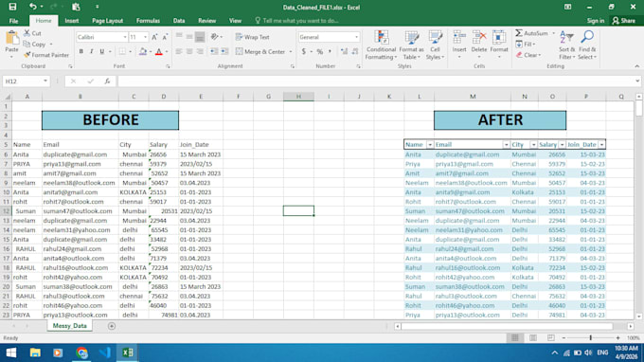Toggle Wrap Text on
Viewport: 644px width, 362px height.
[253, 37]
